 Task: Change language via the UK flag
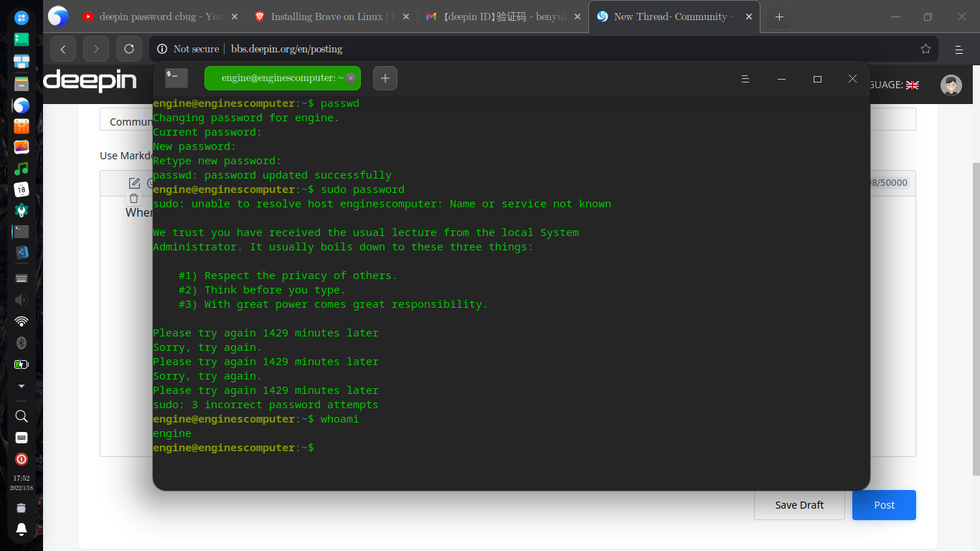[x=913, y=85]
